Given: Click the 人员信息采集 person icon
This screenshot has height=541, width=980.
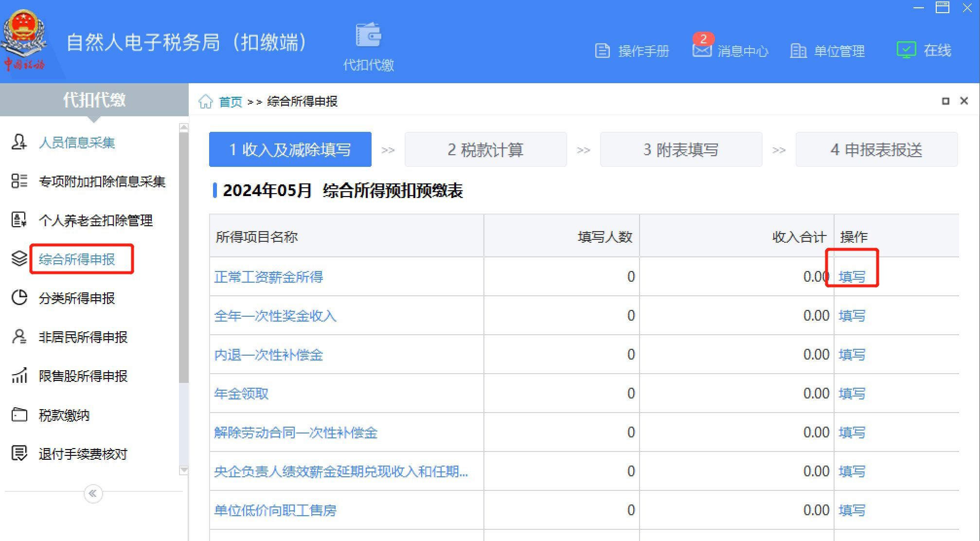Looking at the screenshot, I should click(x=19, y=142).
